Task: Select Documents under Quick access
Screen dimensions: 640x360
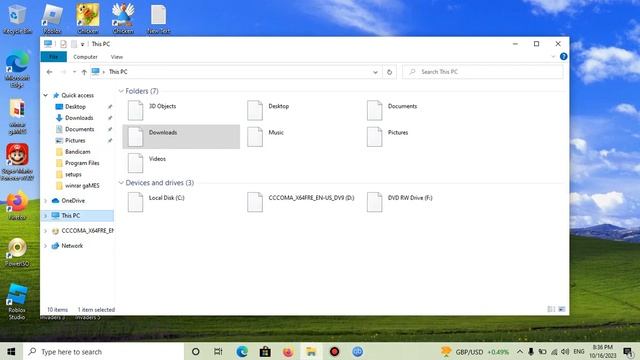Action: pos(80,129)
